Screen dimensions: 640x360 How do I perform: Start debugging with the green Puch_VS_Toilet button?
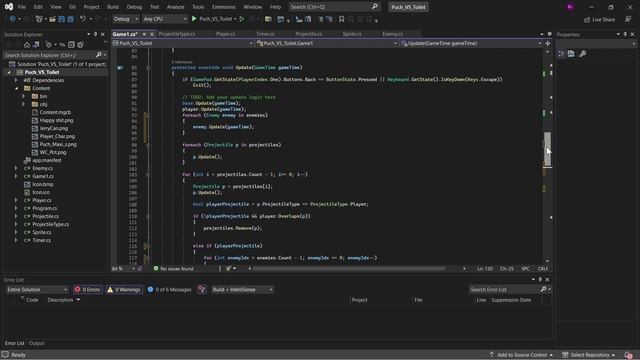(213, 19)
